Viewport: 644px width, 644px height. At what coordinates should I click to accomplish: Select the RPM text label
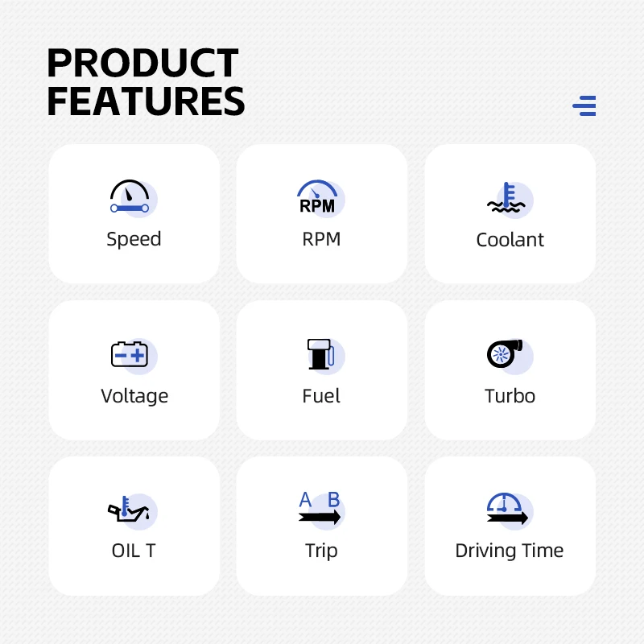click(x=321, y=239)
